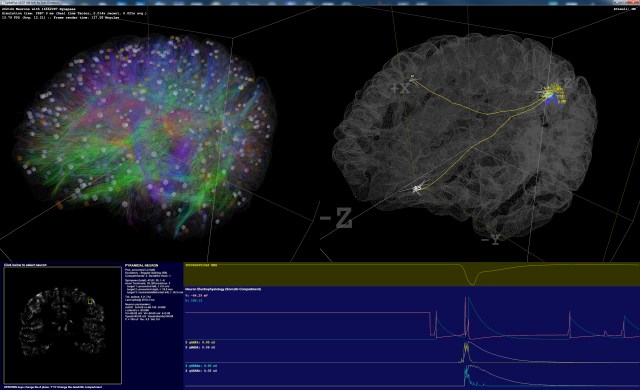Click the gGABA conductance peak

coord(468,373)
